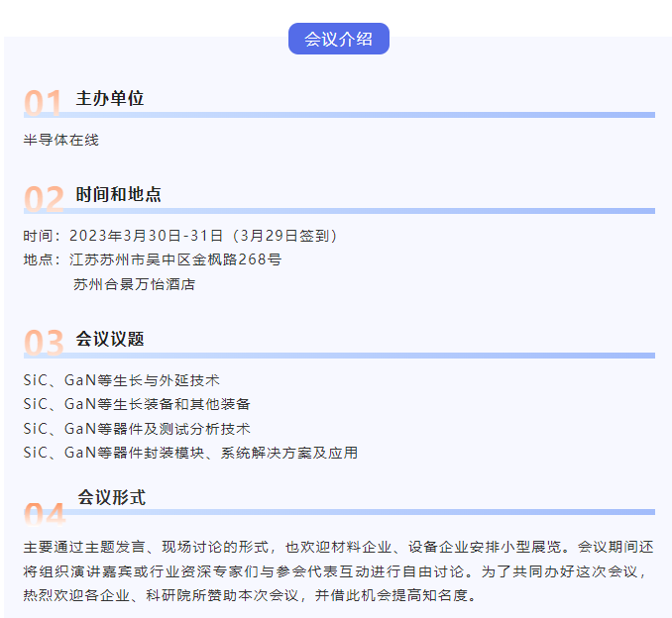Click the address line 江苏苏州市吴中区金枫路268号
The image size is (672, 618).
click(153, 260)
